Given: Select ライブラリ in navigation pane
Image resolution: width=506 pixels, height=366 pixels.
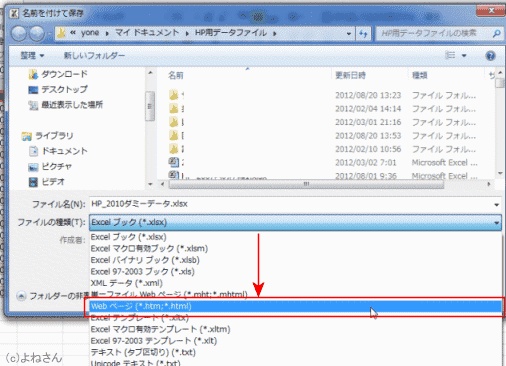Looking at the screenshot, I should (47, 136).
